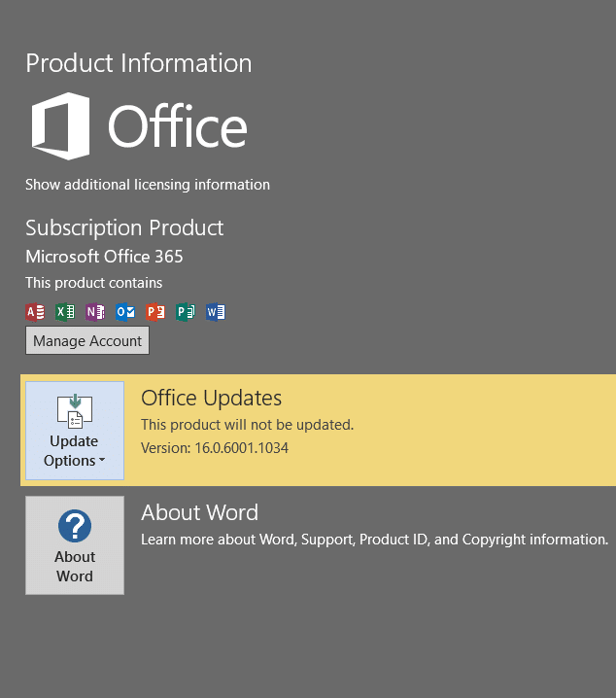Click the Manage Account button
Image resolution: width=616 pixels, height=698 pixels.
pos(87,340)
